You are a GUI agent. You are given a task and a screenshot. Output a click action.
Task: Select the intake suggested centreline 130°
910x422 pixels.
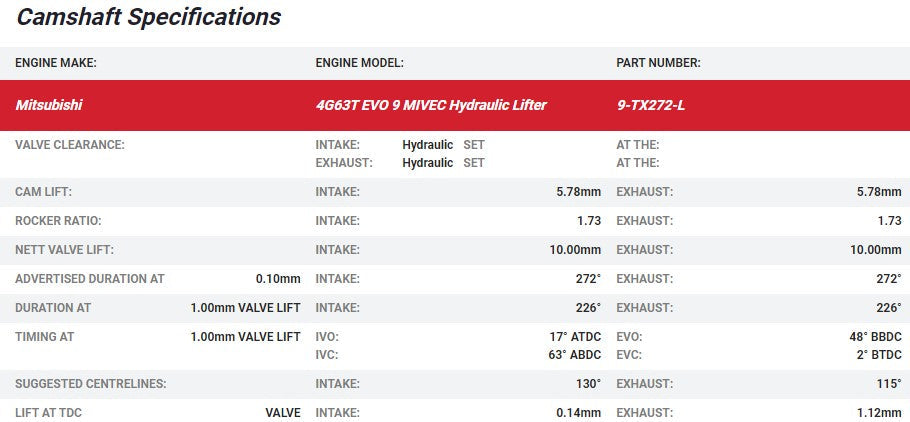585,384
